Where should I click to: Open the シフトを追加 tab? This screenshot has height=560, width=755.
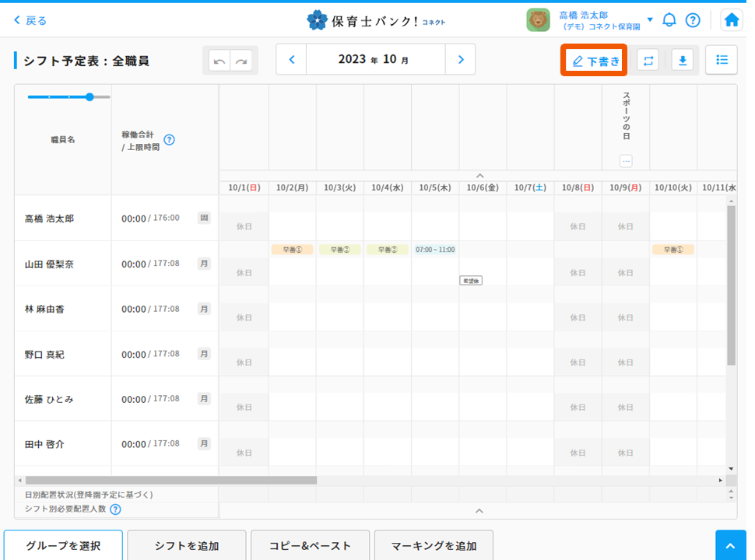(x=187, y=545)
